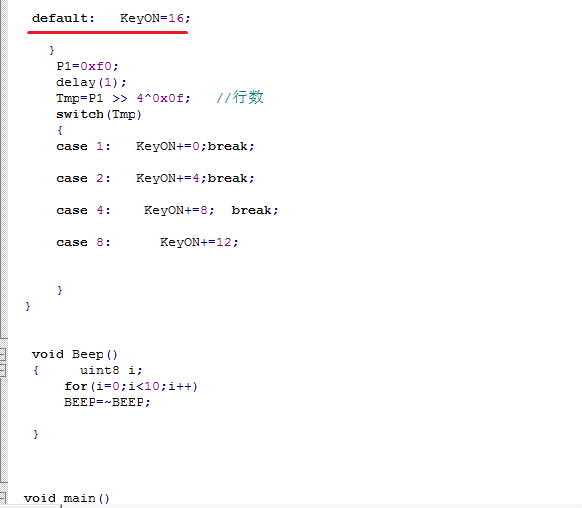Viewport: 582px width, 508px height.
Task: Click closing brace above 'P1=0xf0;'
Action: point(52,50)
